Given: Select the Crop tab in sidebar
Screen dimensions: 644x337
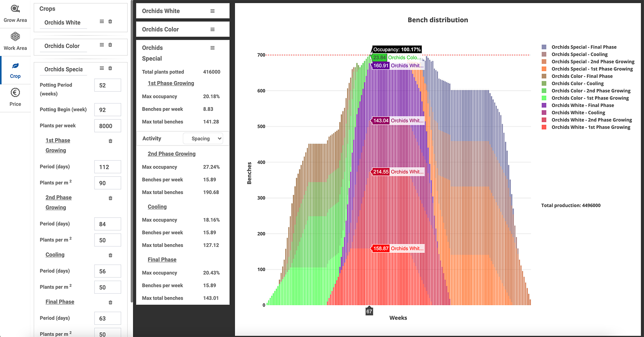Looking at the screenshot, I should coord(15,71).
